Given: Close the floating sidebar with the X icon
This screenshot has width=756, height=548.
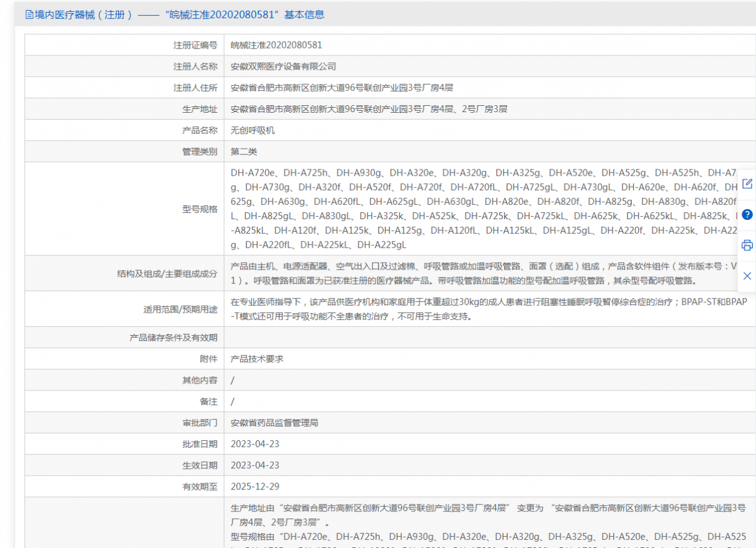Looking at the screenshot, I should (x=747, y=276).
